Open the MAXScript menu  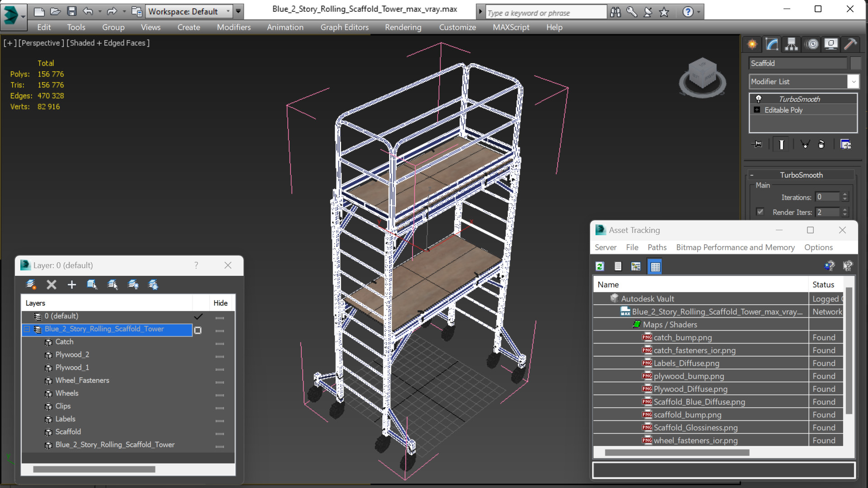pyautogui.click(x=511, y=27)
